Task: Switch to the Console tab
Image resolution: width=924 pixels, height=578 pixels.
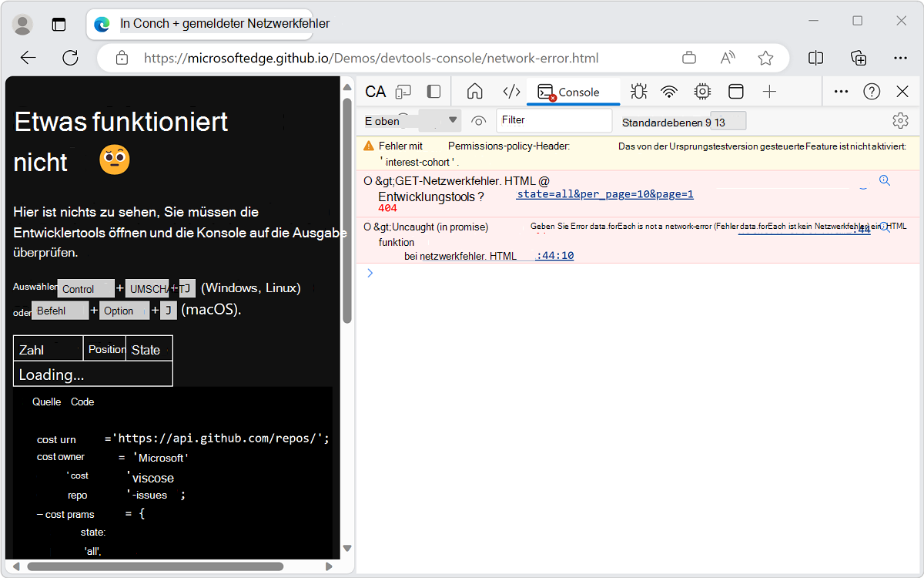Action: pos(573,91)
